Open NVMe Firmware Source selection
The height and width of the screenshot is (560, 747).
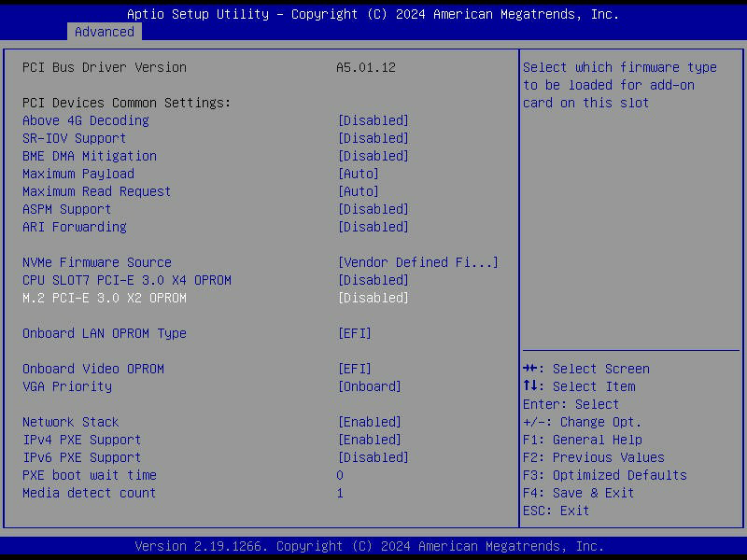tap(417, 262)
